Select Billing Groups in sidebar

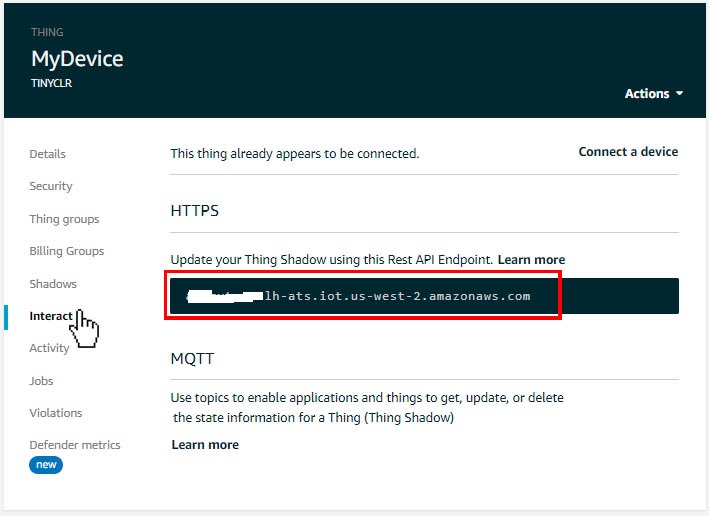tap(66, 251)
